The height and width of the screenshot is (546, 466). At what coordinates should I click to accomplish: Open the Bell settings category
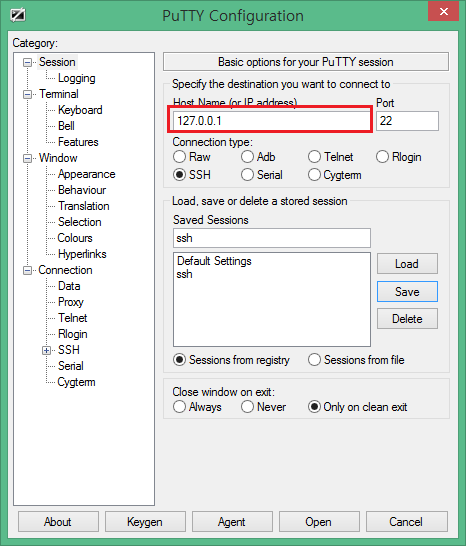(x=66, y=126)
